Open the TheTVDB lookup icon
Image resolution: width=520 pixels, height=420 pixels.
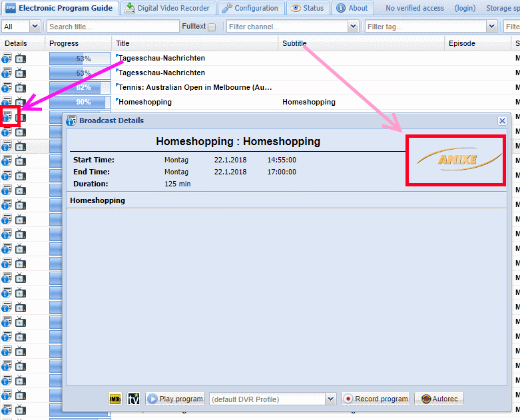tap(134, 399)
